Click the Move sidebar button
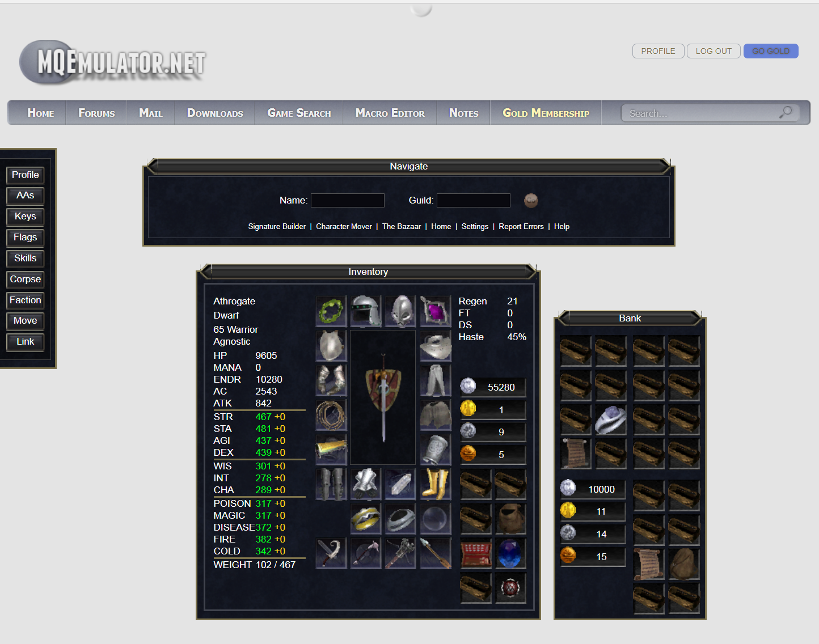 click(x=26, y=321)
